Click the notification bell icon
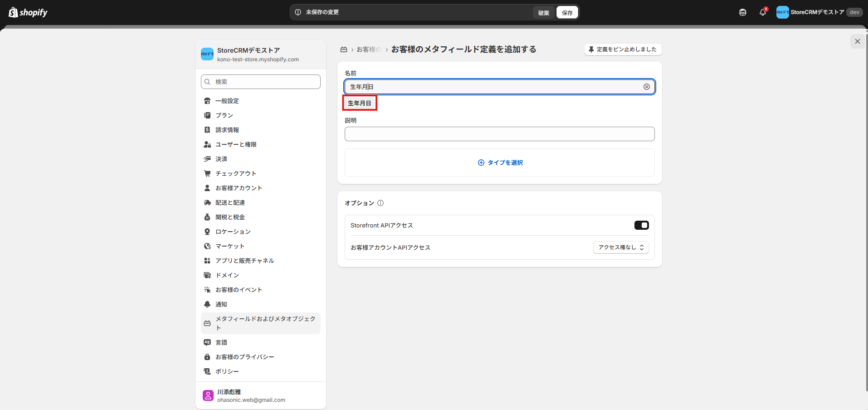 [x=762, y=13]
